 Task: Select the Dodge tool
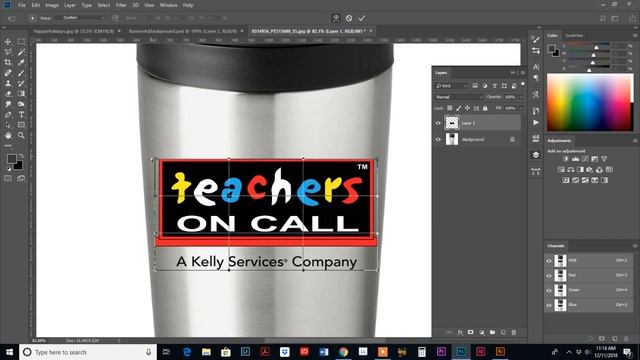21,104
